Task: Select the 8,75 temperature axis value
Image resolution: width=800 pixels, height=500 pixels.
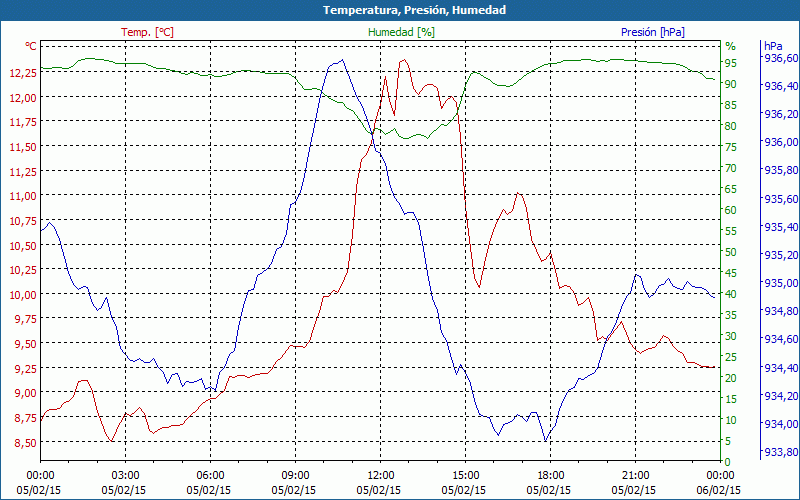Action: 26,418
